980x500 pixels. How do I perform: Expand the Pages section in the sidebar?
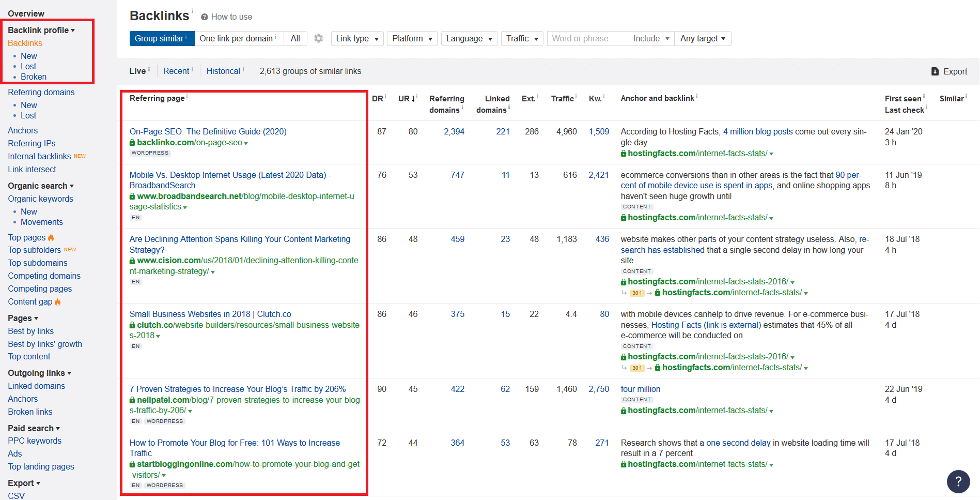(x=23, y=318)
